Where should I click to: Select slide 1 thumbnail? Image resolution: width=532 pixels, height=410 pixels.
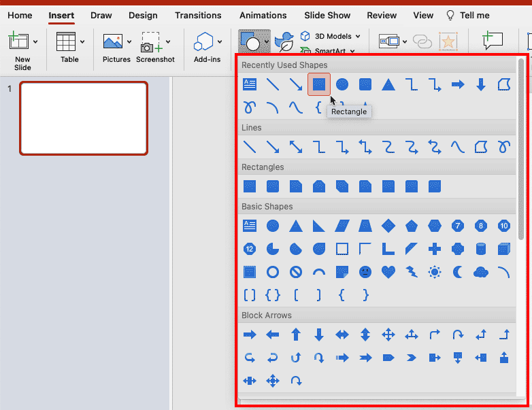pyautogui.click(x=84, y=118)
